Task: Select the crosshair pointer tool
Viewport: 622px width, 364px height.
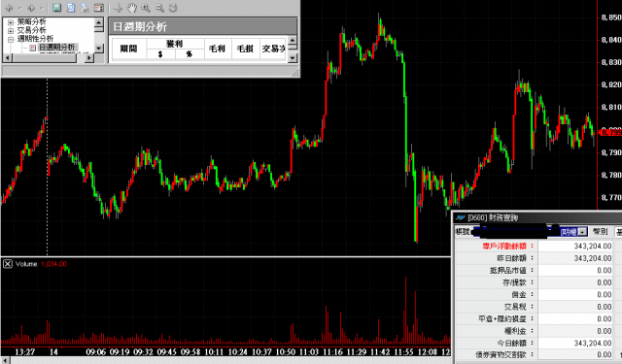Action: (x=118, y=8)
